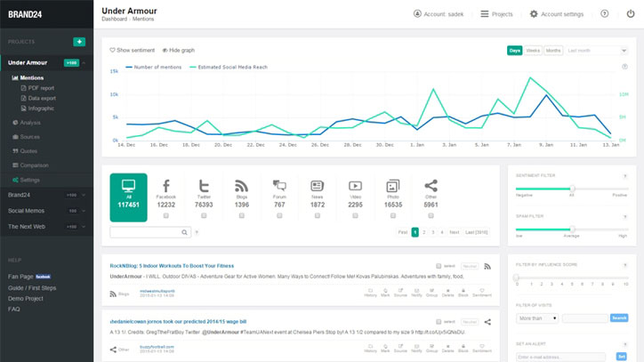Set Sentiment on RockNBlog mention
Screen dimensions: 644x362
click(x=482, y=293)
